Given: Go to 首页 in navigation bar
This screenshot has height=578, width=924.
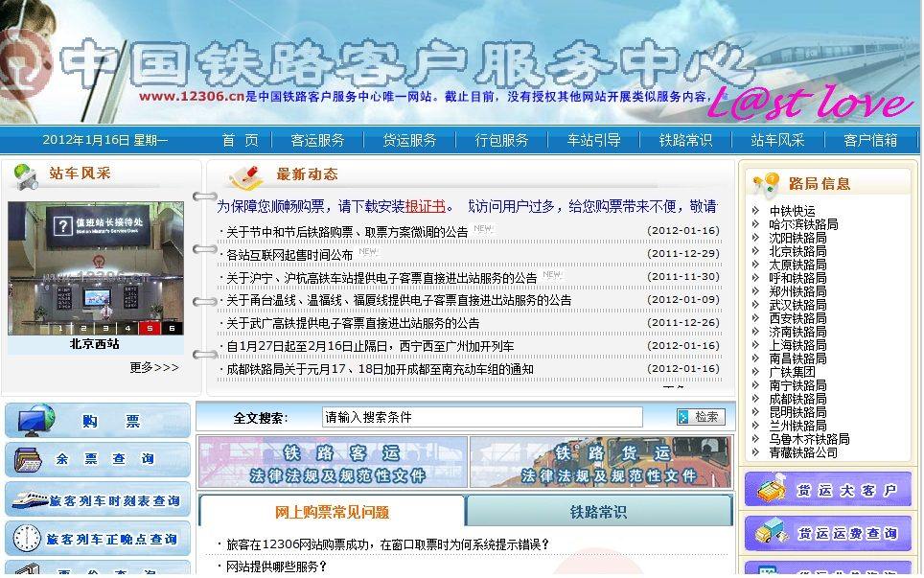Looking at the screenshot, I should pyautogui.click(x=241, y=140).
